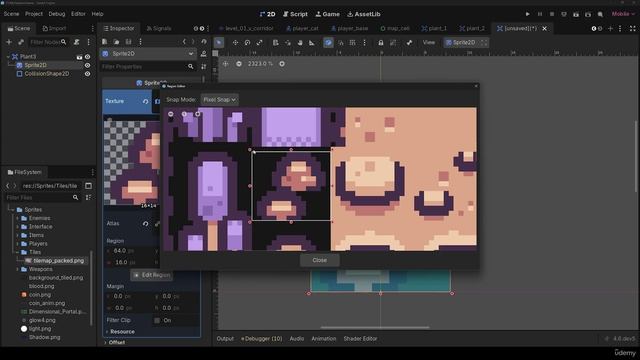Toggle visibility of Plant3 node
Image resolution: width=640 pixels, height=360 pixels.
click(87, 57)
